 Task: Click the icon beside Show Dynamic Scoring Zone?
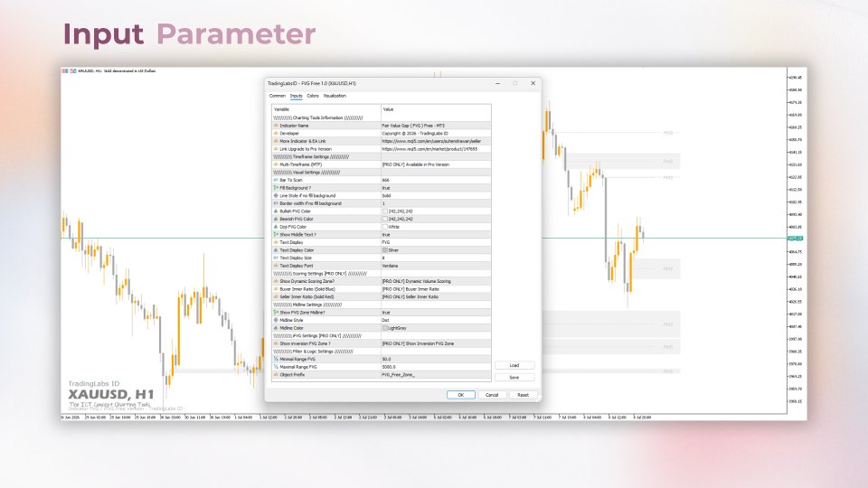point(276,281)
